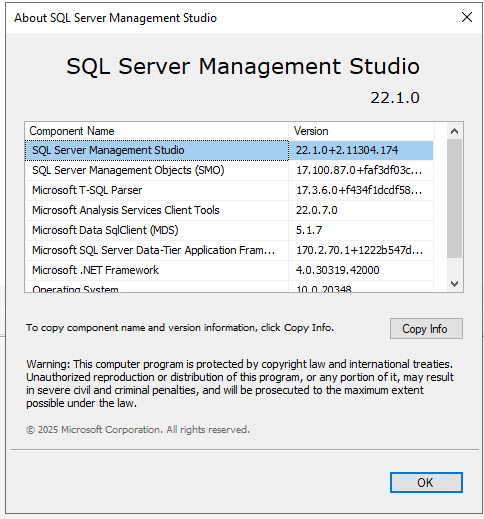This screenshot has height=519, width=484.
Task: Click the component list vertical scrollbar thumb
Action: [454, 199]
